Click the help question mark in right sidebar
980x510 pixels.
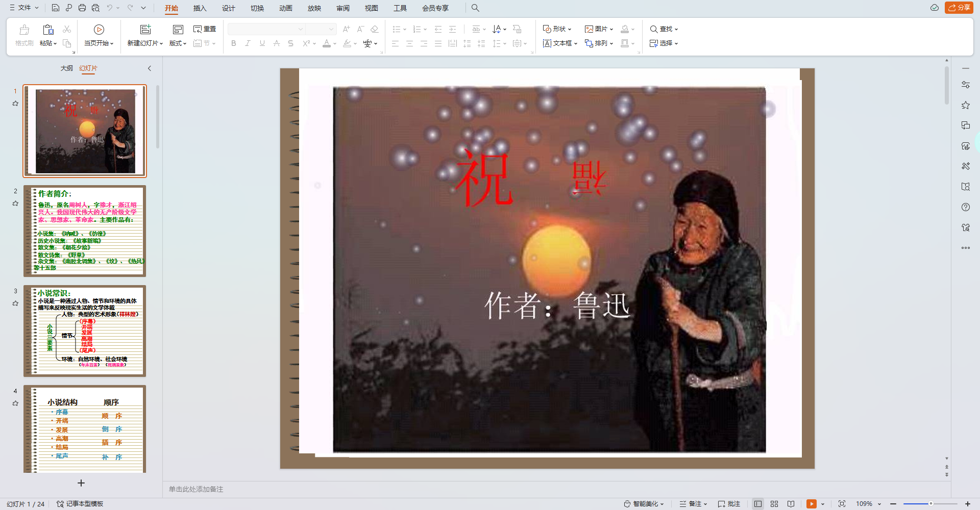(965, 207)
